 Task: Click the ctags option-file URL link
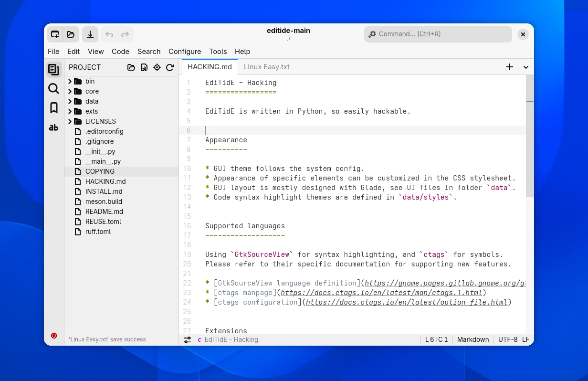[x=407, y=302]
